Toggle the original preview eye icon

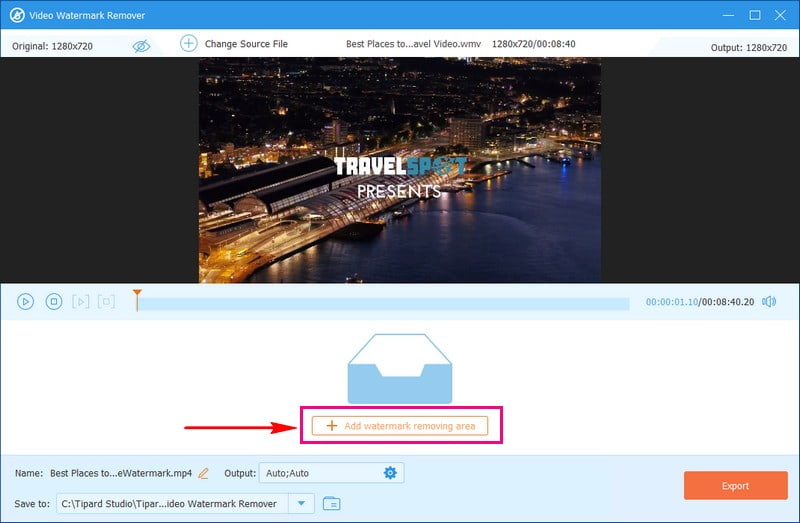click(141, 45)
